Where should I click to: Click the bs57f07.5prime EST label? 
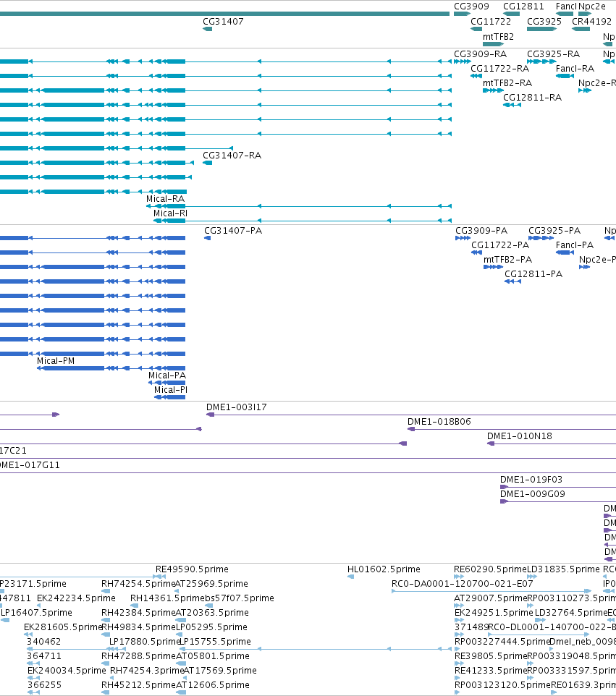point(240,598)
